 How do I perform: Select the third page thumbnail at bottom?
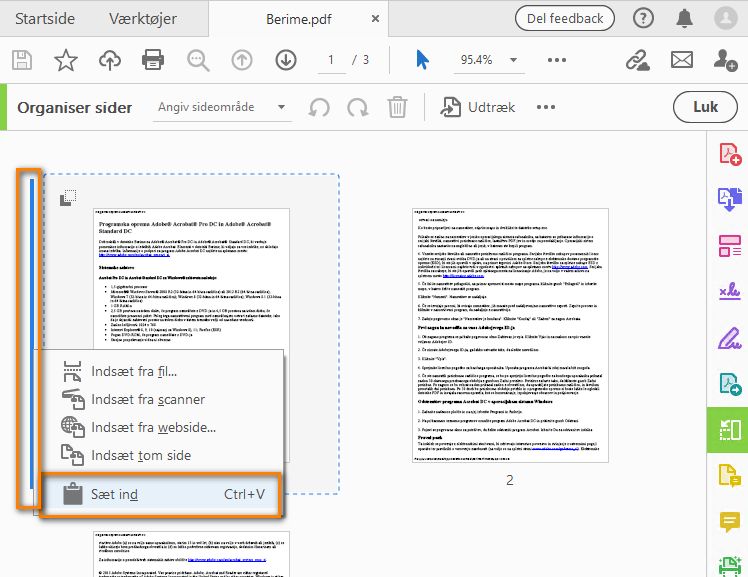point(191,554)
